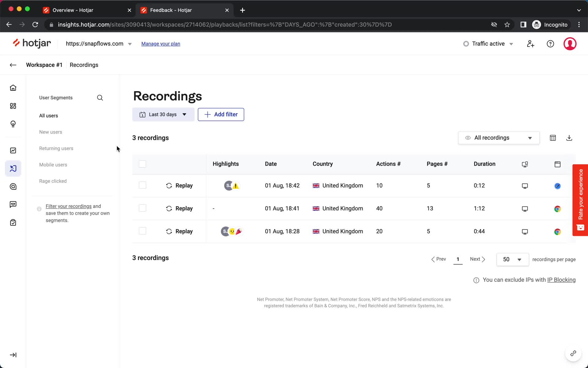
Task: Expand the Last 30 days dropdown
Action: [x=163, y=114]
